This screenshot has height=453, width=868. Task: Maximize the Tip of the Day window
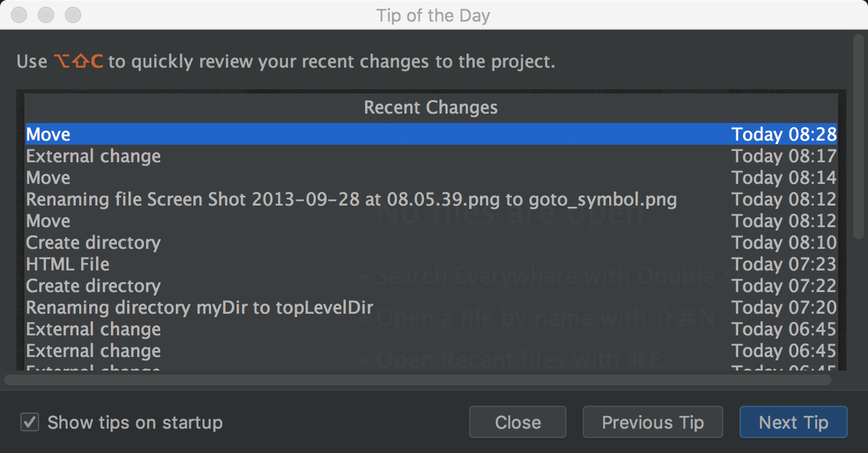click(72, 15)
